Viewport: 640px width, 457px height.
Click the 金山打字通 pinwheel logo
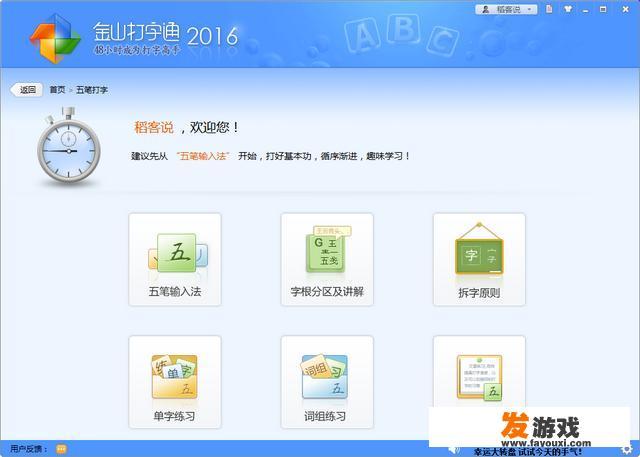(55, 38)
